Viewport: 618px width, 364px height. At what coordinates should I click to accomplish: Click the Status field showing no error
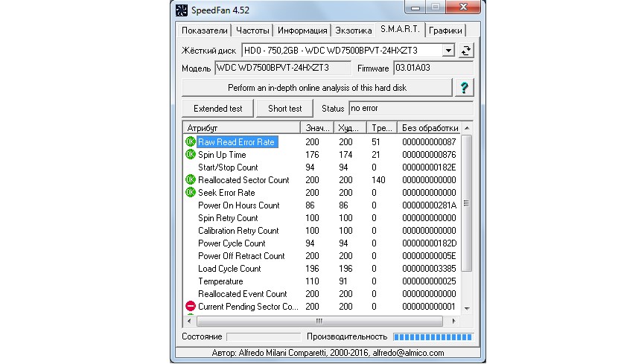411,109
